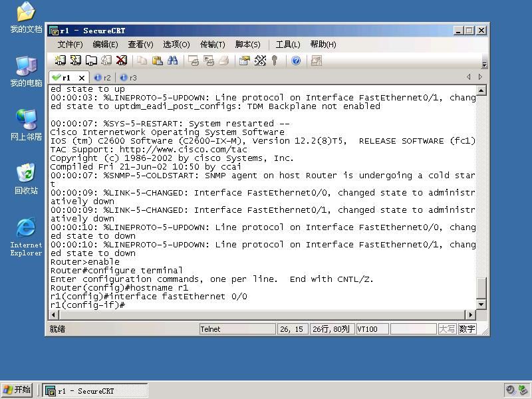Image resolution: width=532 pixels, height=399 pixels.
Task: Open the 编辑(E) menu
Action: coord(105,45)
